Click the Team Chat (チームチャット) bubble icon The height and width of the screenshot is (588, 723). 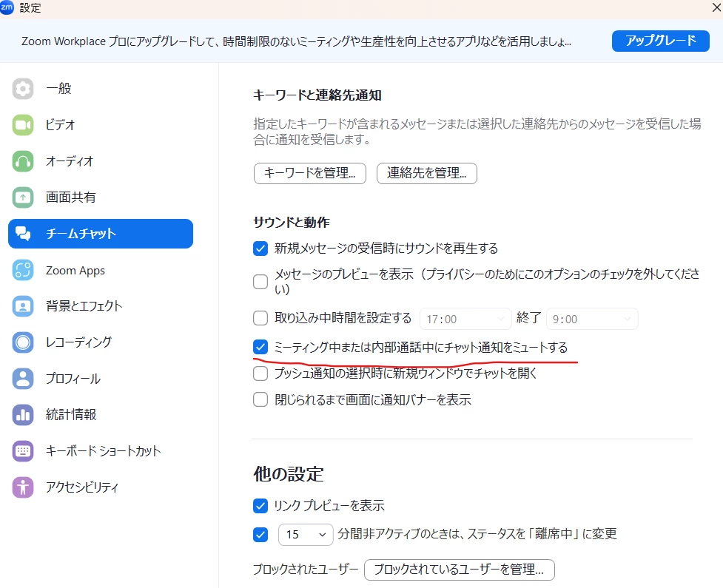23,234
